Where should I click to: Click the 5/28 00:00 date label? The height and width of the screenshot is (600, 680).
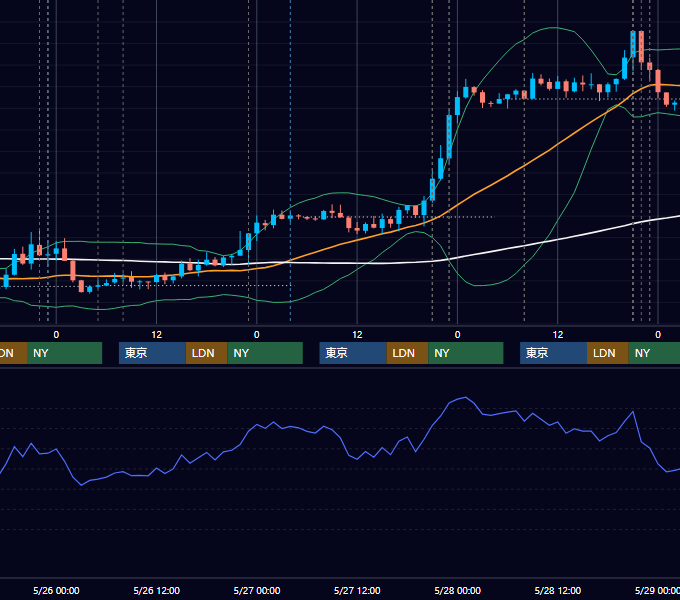(458, 590)
